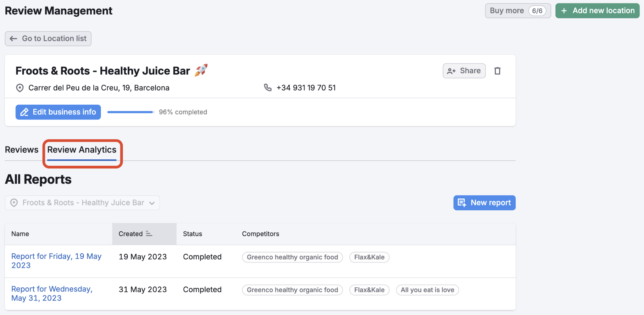Open the Froots & Roots location filter dropdown
Image resolution: width=644 pixels, height=315 pixels.
pos(82,203)
